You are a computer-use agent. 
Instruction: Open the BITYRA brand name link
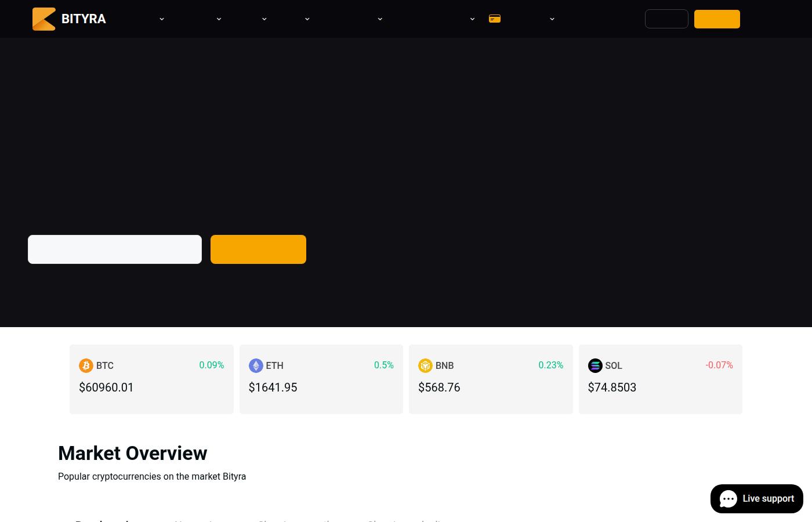(x=84, y=19)
